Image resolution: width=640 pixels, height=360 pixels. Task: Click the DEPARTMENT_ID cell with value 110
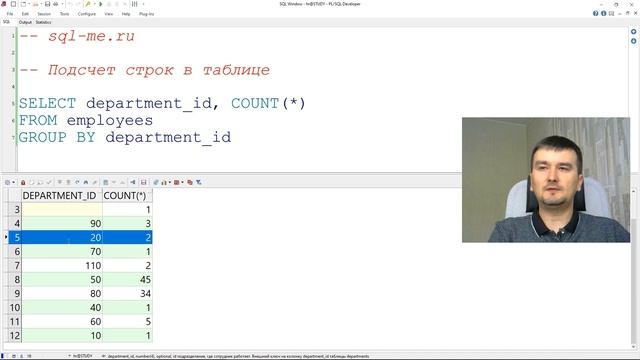click(x=62, y=266)
